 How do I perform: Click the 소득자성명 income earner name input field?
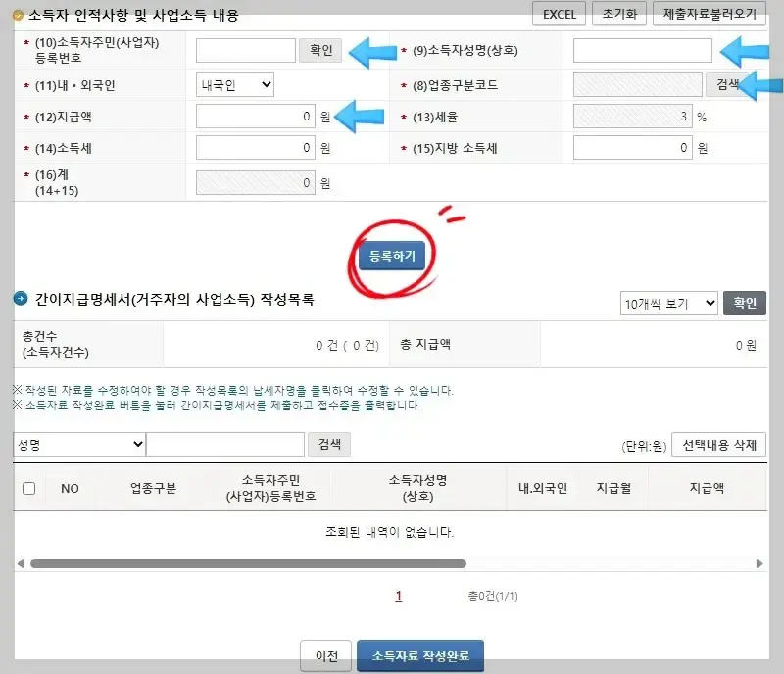click(642, 49)
